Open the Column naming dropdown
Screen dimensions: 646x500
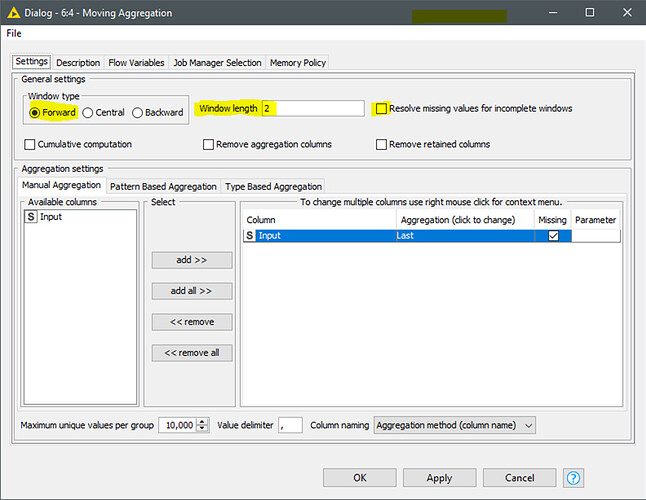click(454, 425)
